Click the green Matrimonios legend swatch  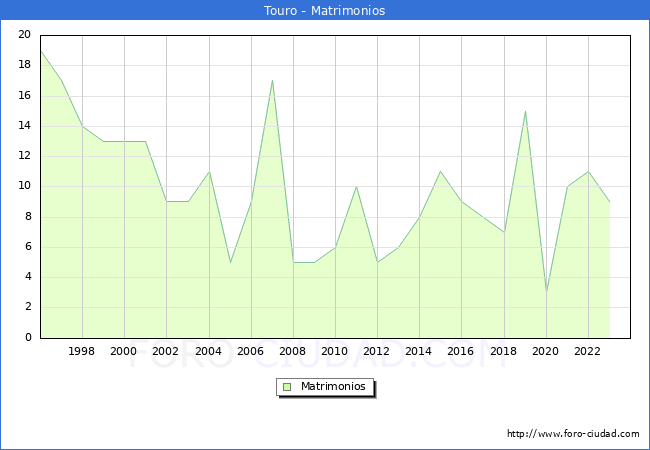[x=287, y=387]
